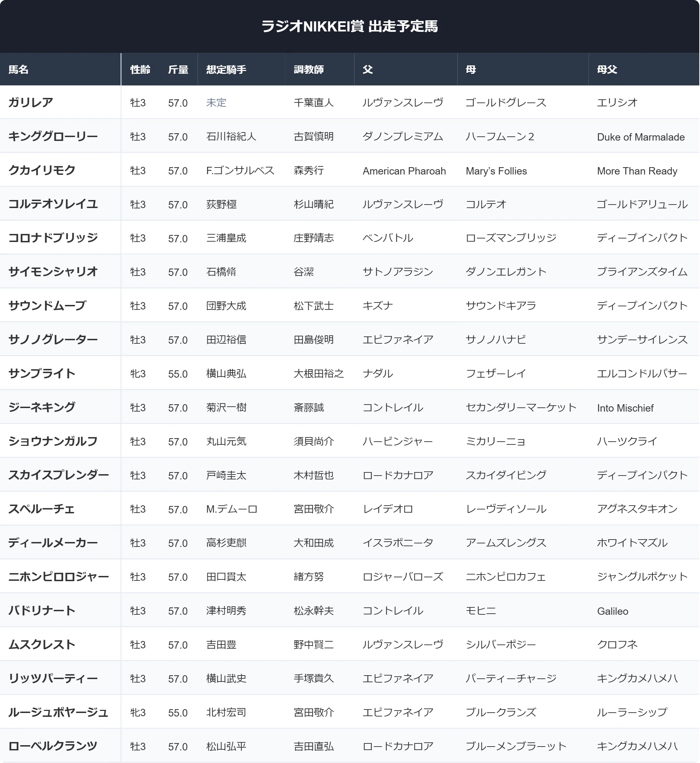Select the horse name スペルーチェ
The height and width of the screenshot is (763, 700).
coord(42,509)
